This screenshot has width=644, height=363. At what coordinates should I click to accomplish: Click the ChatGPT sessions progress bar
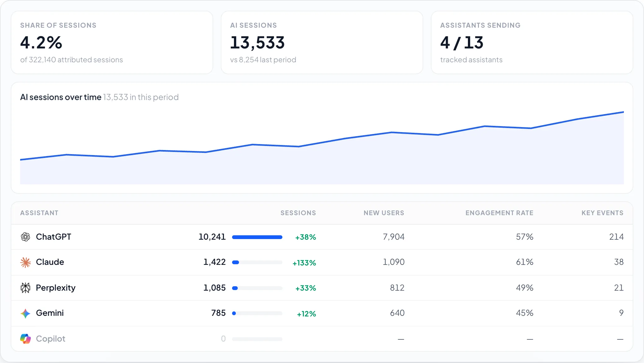point(257,237)
